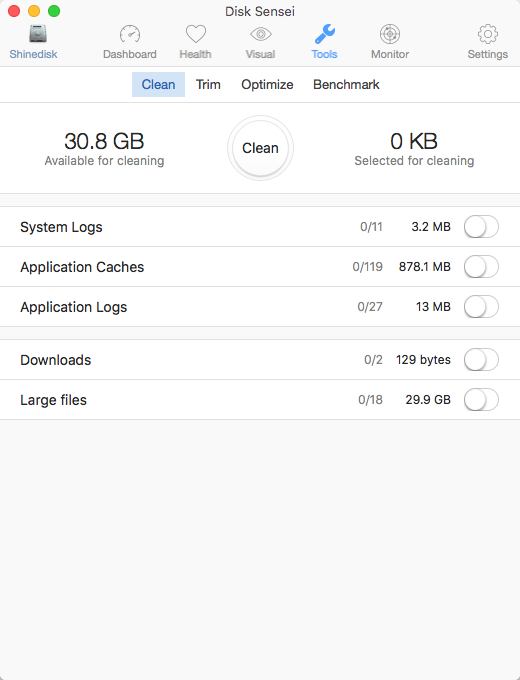520x680 pixels.
Task: Enable the Application Caches toggle
Action: [481, 267]
